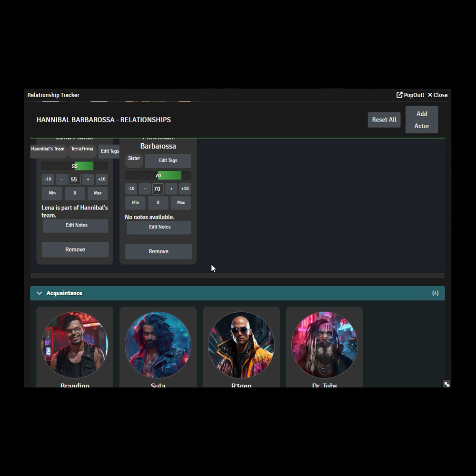Image resolution: width=476 pixels, height=476 pixels.
Task: Set Lena's relationship to Max
Action: pyautogui.click(x=98, y=193)
